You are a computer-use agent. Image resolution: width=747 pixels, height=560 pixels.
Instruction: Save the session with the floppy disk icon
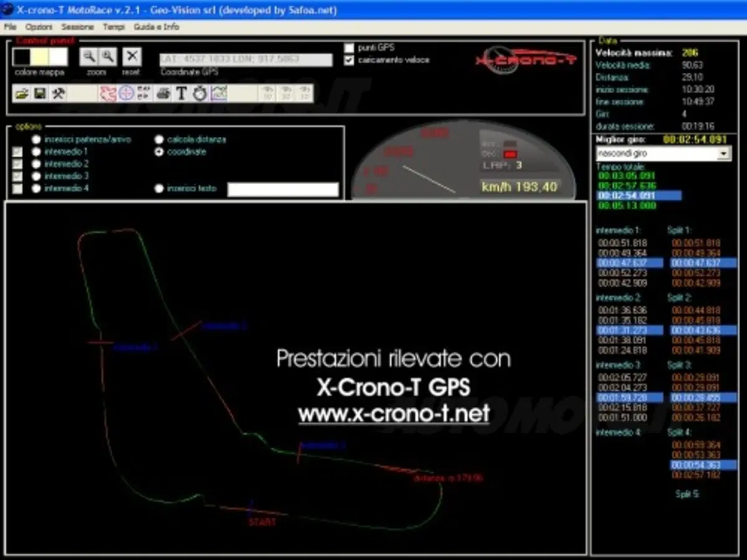pyautogui.click(x=40, y=93)
